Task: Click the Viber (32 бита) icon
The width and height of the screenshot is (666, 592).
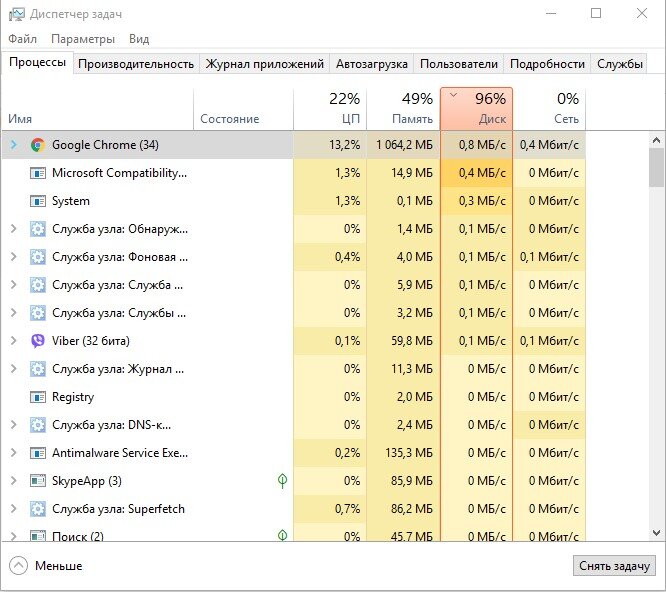Action: pos(38,341)
